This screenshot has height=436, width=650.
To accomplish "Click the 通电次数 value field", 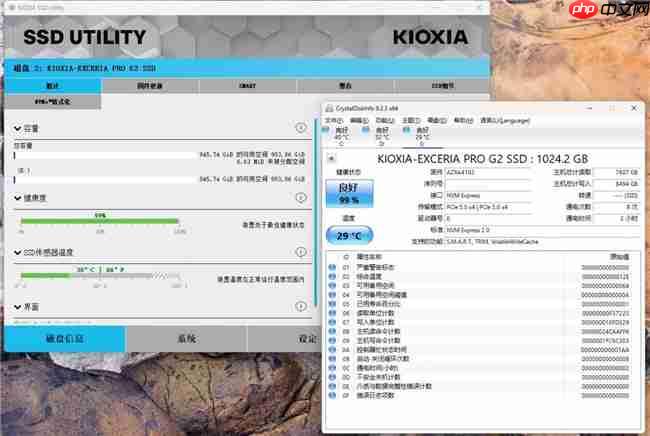I will click(x=616, y=206).
